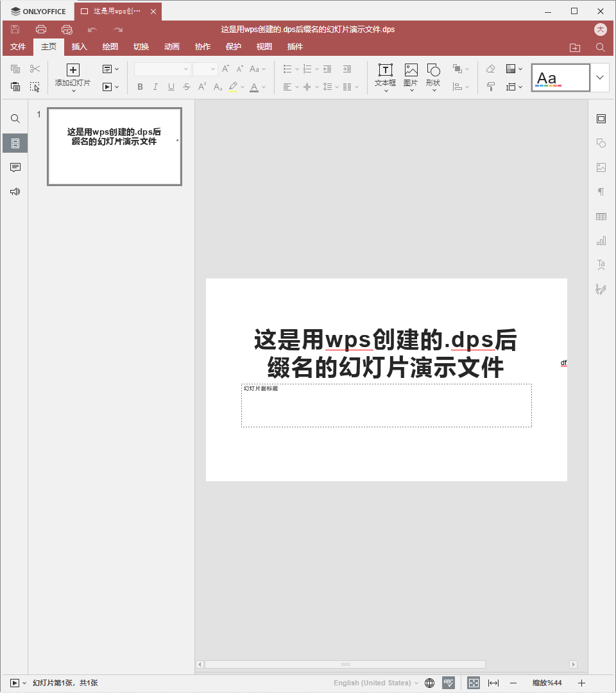Click the Copy icon in the toolbar

(15, 68)
